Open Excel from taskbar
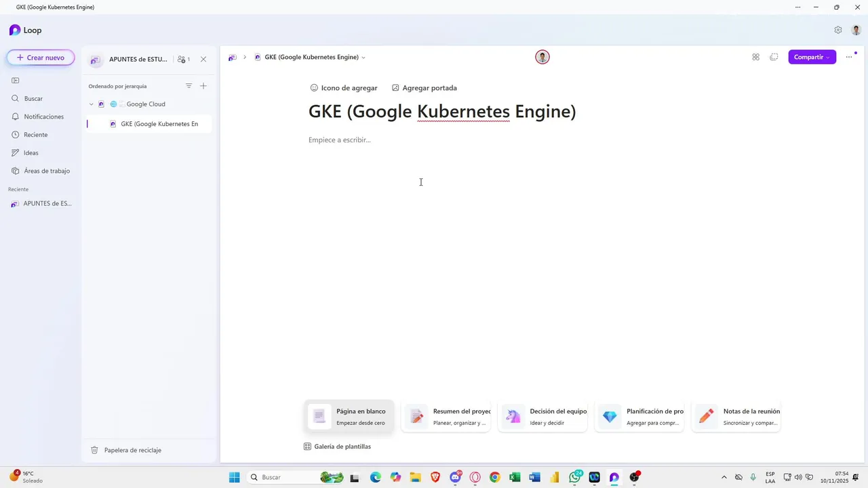 tap(515, 477)
